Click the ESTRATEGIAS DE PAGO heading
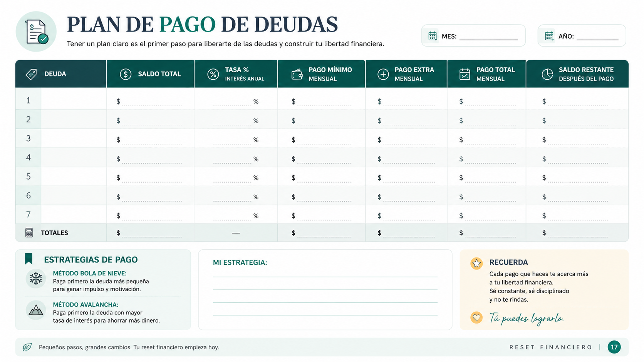This screenshot has height=362, width=644. pyautogui.click(x=91, y=260)
